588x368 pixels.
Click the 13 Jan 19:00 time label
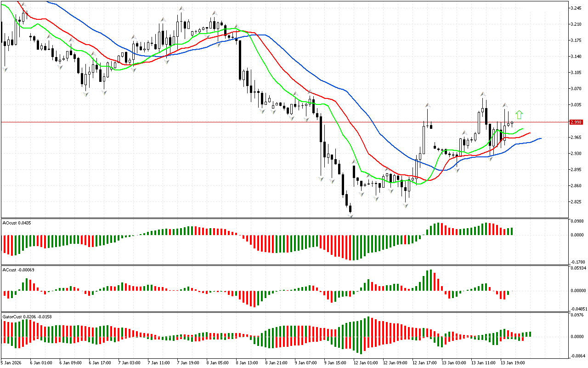point(511,362)
